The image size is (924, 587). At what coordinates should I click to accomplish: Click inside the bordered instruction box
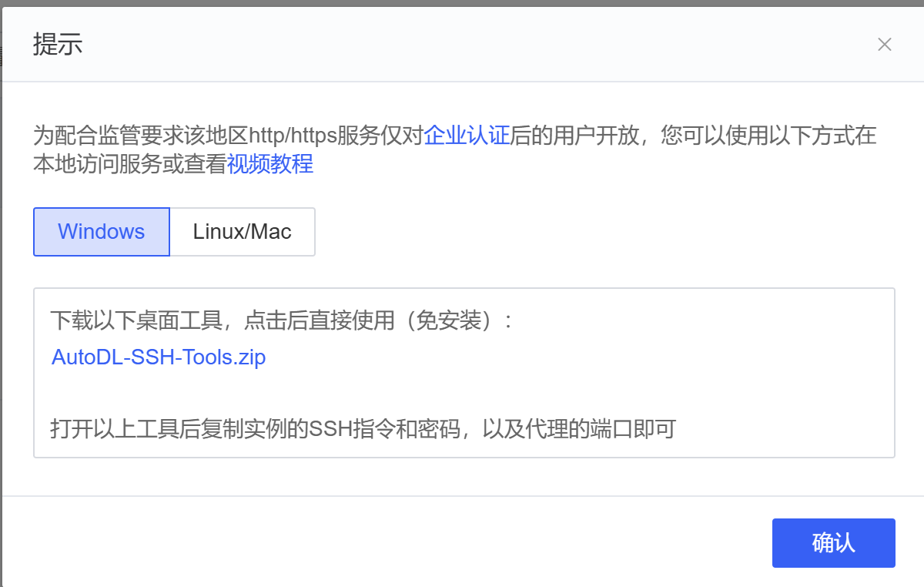(464, 374)
